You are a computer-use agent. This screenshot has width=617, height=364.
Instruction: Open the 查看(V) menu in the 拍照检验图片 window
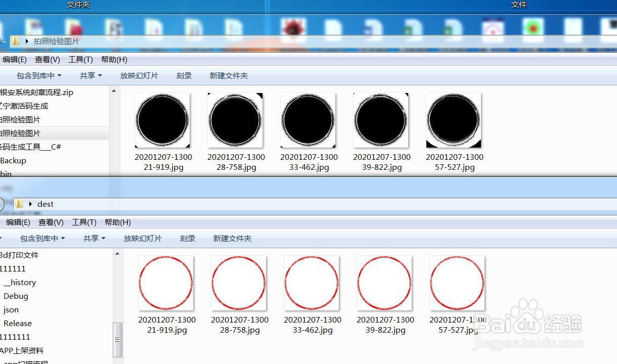coord(48,60)
